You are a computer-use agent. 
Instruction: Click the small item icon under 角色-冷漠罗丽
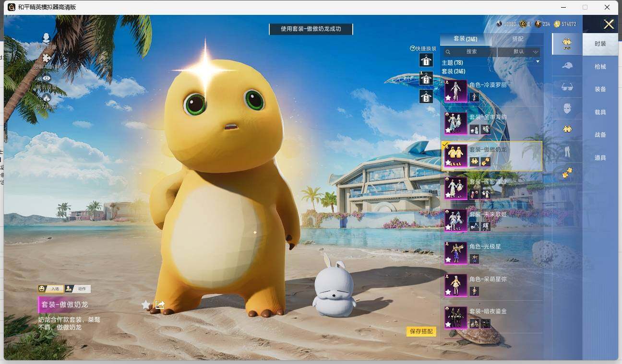point(474,97)
